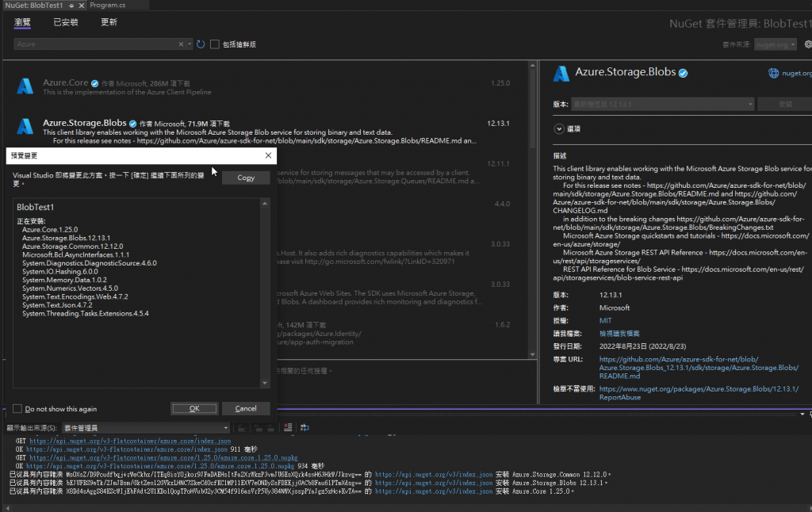Screen dimensions: 812x512
Task: Select the Azure.Storage.Blobs package row title
Action: [x=84, y=123]
